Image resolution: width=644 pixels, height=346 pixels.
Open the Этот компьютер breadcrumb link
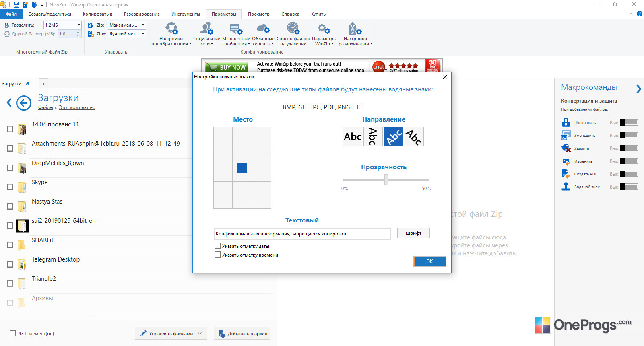[x=77, y=107]
